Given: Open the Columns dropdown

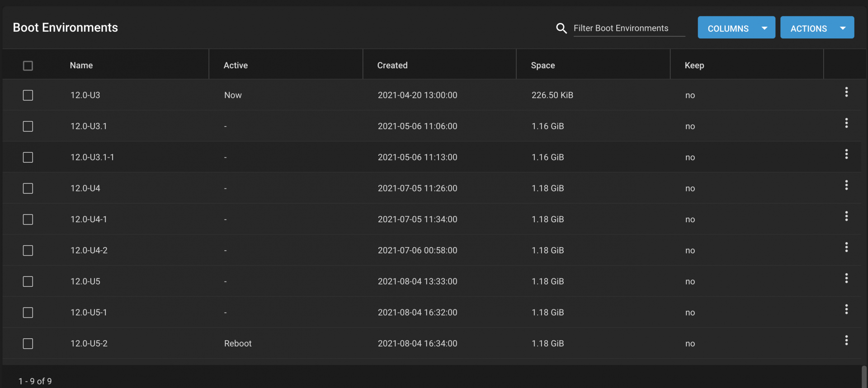Looking at the screenshot, I should [x=736, y=28].
